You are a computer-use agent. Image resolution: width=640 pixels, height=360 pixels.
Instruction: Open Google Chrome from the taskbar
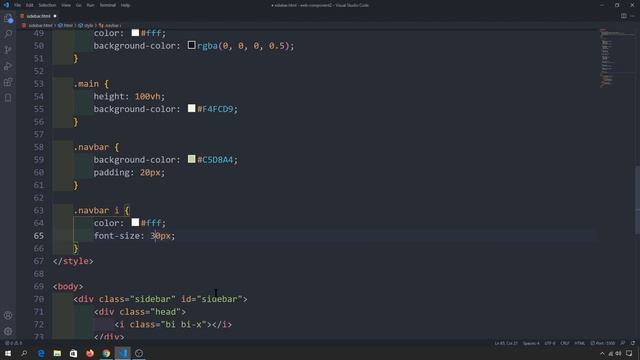(106, 353)
